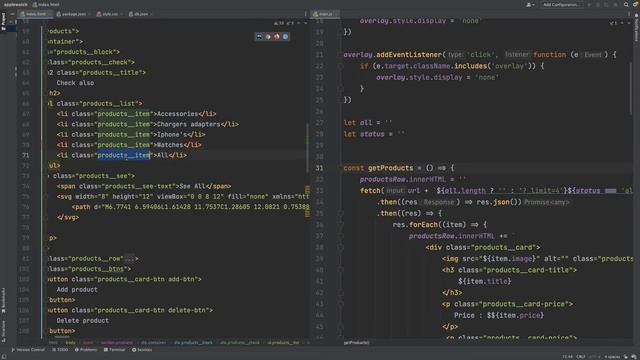640x360 pixels.
Task: Open the Version Control tool window
Action: [x=28, y=350]
